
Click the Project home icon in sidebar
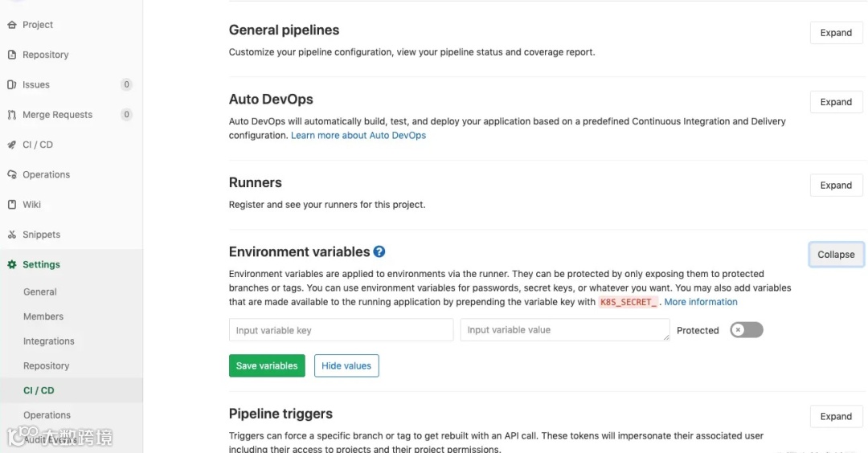tap(11, 25)
